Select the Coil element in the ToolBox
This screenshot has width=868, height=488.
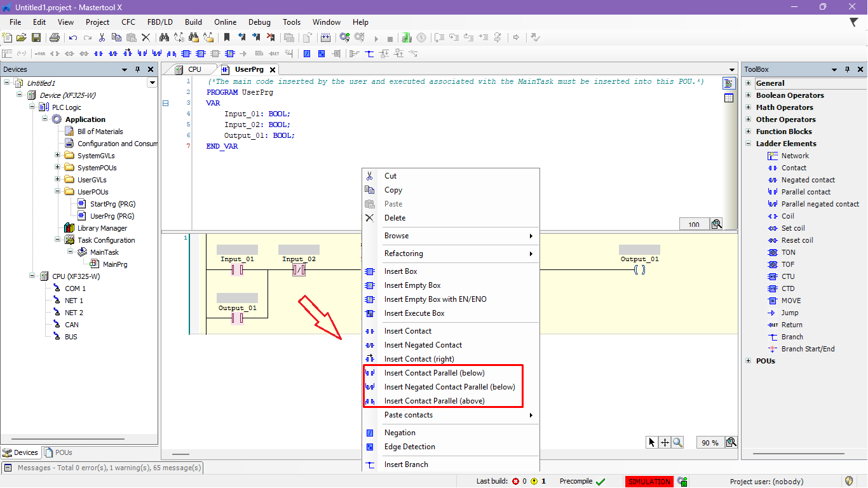click(787, 216)
